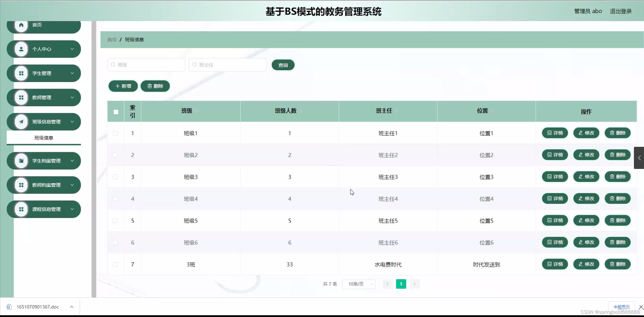Image resolution: width=644 pixels, height=317 pixels.
Task: Select the checkbox for row 5
Action: 115,221
